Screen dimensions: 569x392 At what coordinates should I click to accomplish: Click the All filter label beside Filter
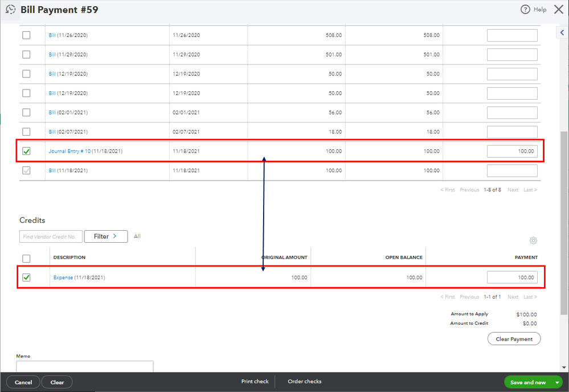coord(137,236)
